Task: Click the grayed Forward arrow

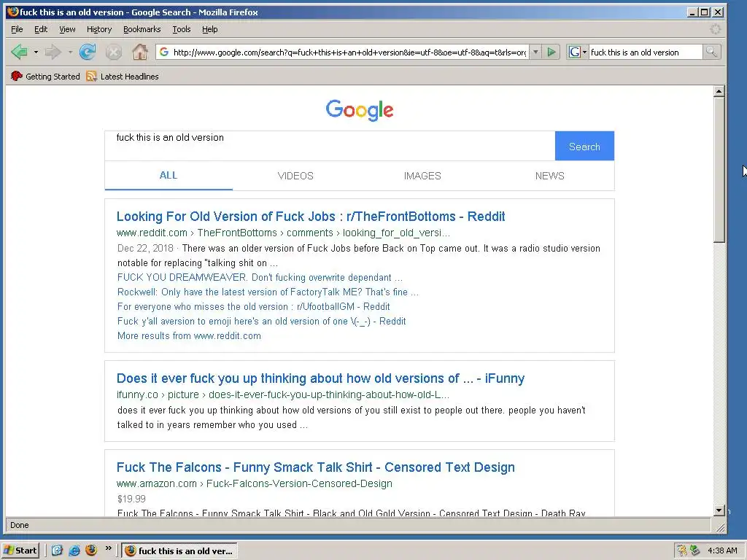Action: tap(53, 52)
